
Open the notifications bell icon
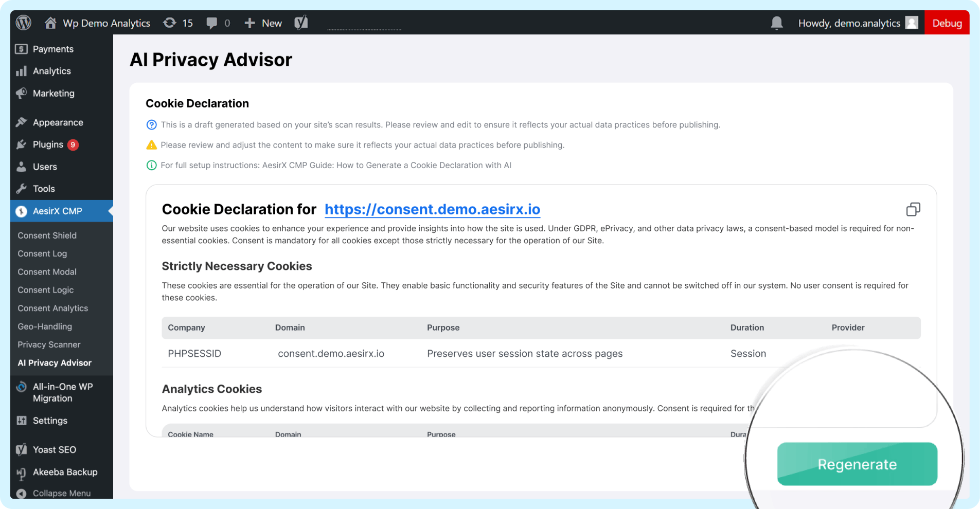click(x=777, y=23)
